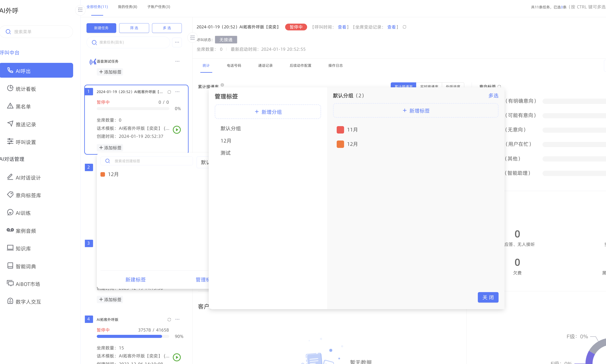The image size is (606, 364).
Task: Open more menu for task 1
Action: pyautogui.click(x=177, y=92)
